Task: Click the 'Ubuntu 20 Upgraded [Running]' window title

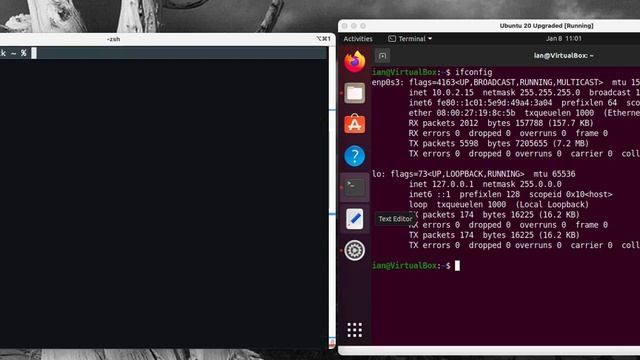Action: click(547, 26)
